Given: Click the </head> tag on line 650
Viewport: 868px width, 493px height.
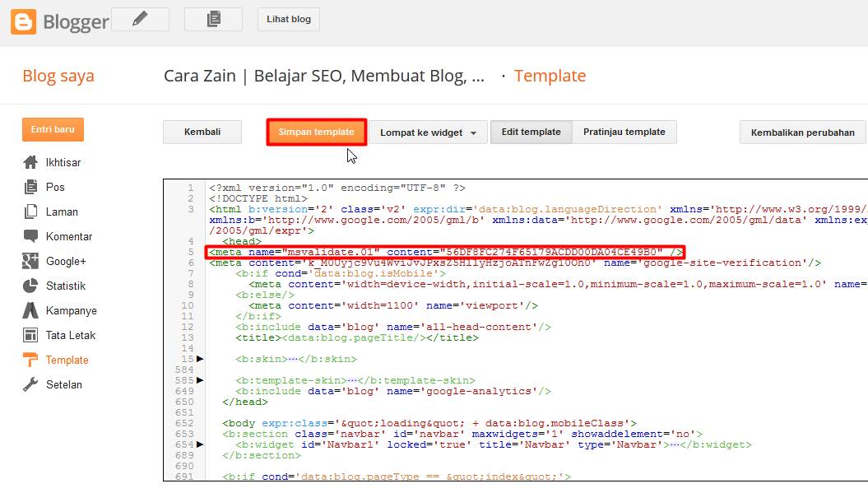Looking at the screenshot, I should point(244,402).
